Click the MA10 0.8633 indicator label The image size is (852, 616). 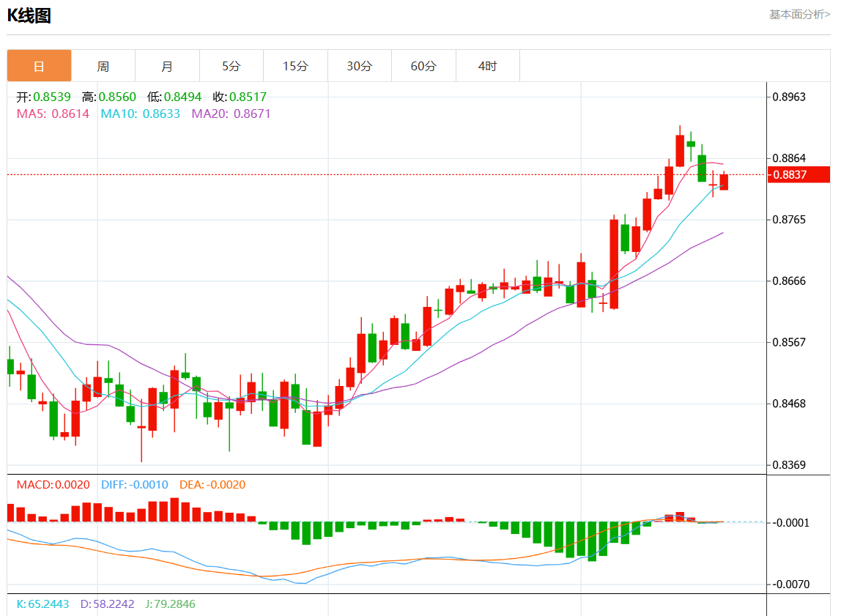coord(140,114)
